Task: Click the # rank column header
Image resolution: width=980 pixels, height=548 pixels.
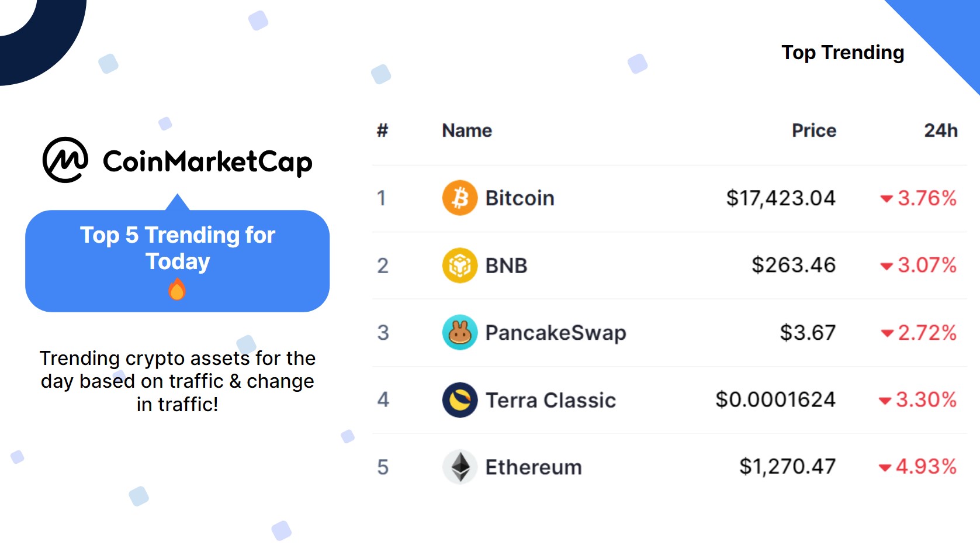Action: [382, 130]
